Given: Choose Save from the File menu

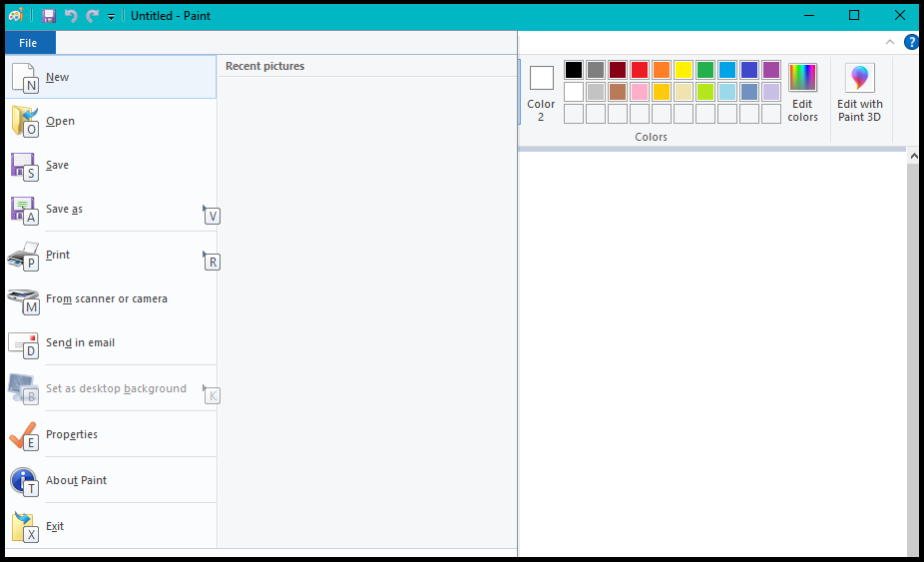Looking at the screenshot, I should coord(111,165).
